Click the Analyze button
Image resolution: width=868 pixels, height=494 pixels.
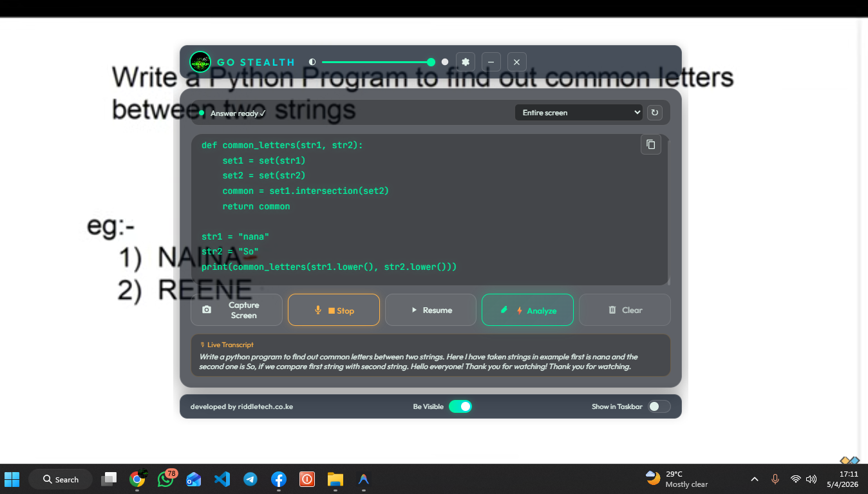click(x=527, y=310)
